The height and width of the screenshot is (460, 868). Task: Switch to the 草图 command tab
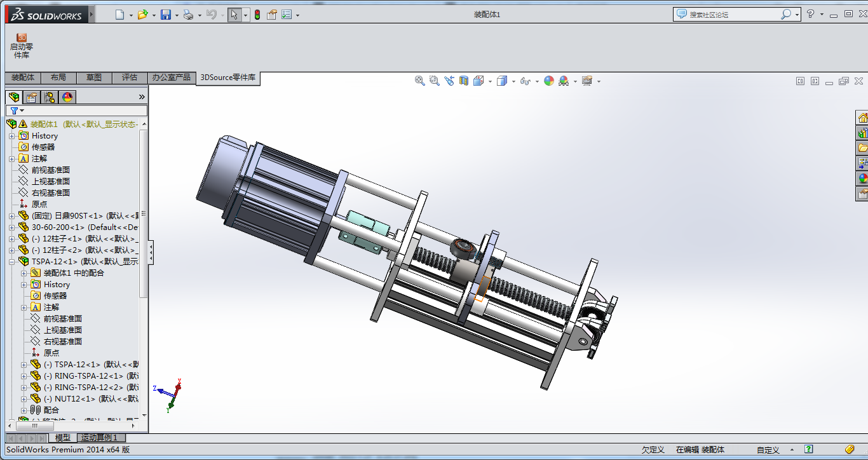[x=93, y=78]
